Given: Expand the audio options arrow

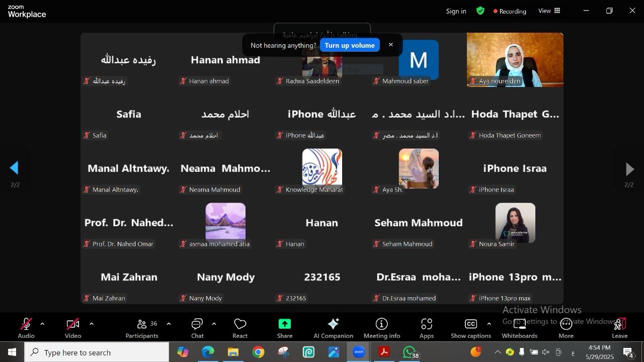Looking at the screenshot, I should tap(42, 324).
